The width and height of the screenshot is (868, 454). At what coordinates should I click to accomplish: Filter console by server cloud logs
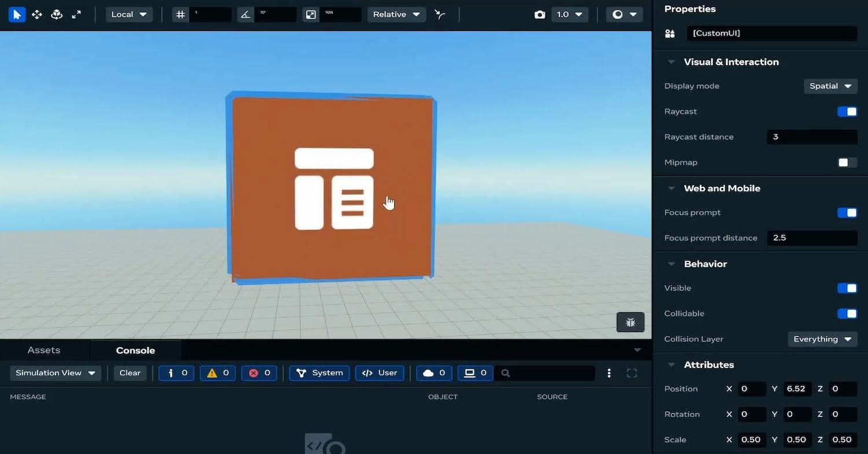click(x=434, y=373)
